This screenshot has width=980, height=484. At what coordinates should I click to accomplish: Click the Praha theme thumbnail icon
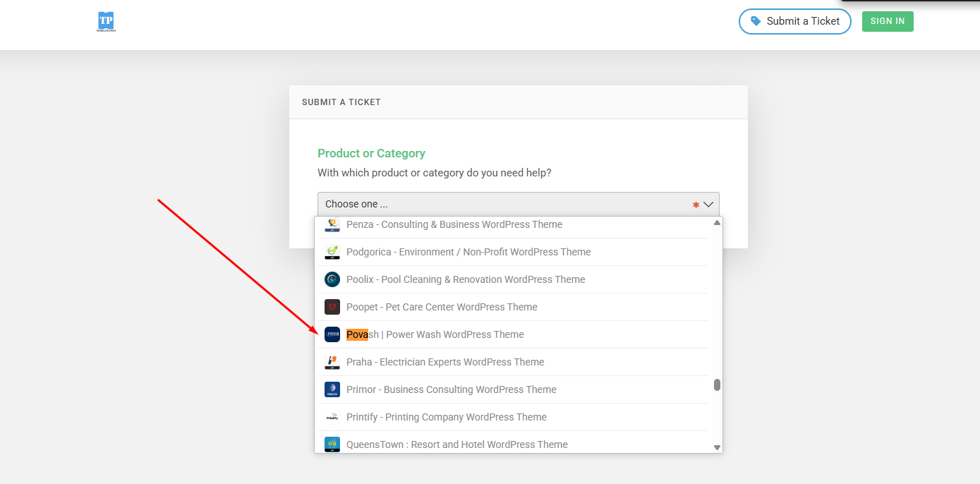pos(332,362)
